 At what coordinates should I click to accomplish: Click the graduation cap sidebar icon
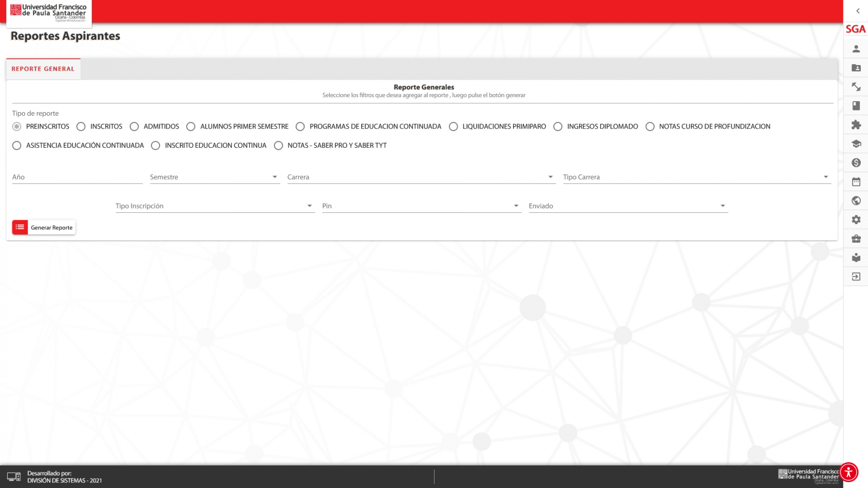pos(856,144)
